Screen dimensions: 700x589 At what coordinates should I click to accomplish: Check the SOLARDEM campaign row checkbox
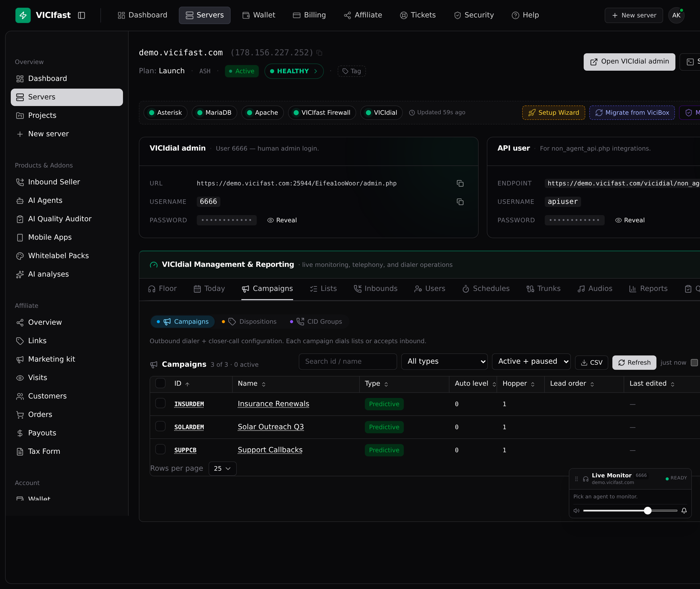(x=160, y=426)
